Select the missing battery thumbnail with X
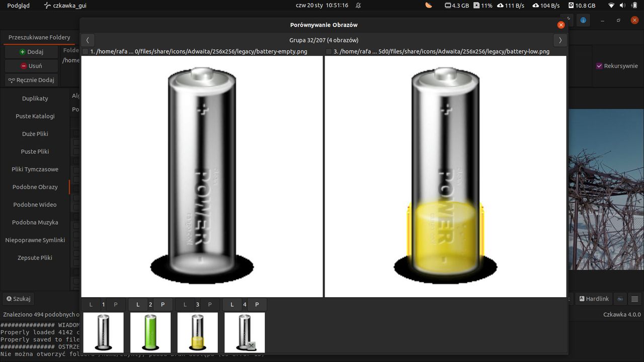Screen dimensions: 644x362 pos(245,332)
